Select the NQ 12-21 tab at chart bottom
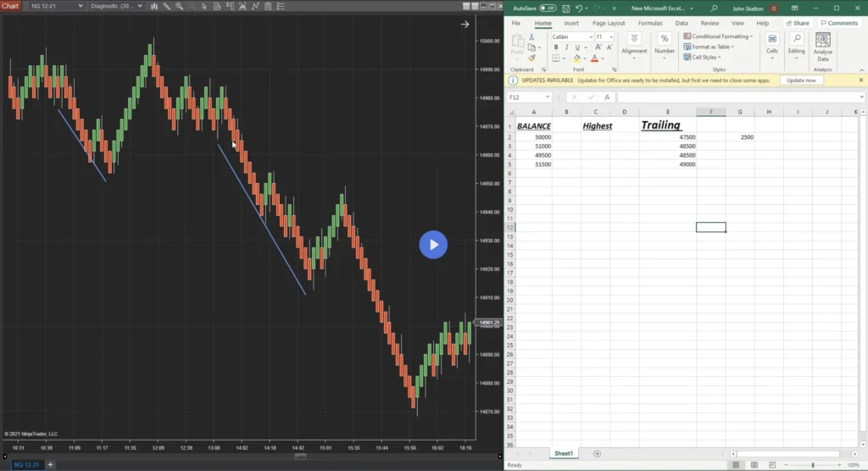This screenshot has height=471, width=868. pyautogui.click(x=26, y=464)
